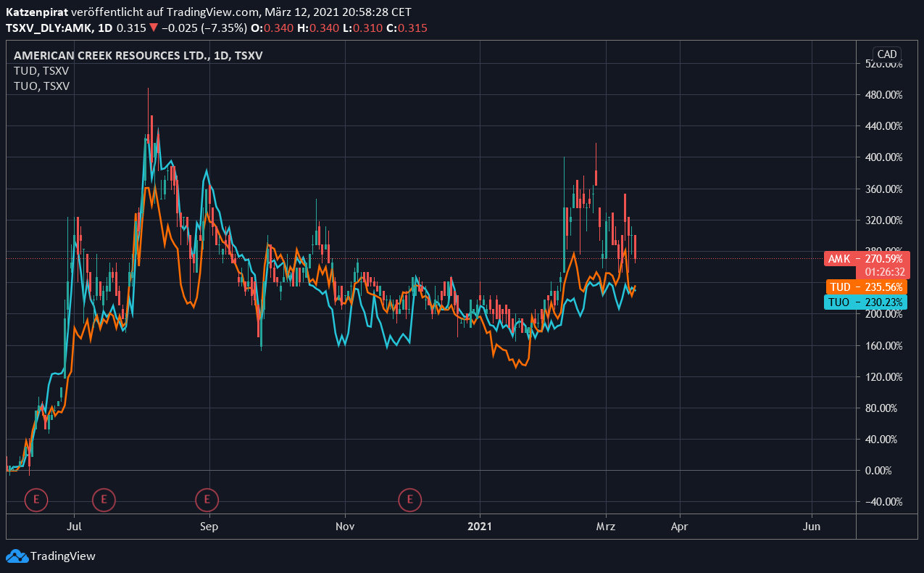The width and height of the screenshot is (924, 573).
Task: Click the 2021 label on time axis
Action: (x=480, y=527)
